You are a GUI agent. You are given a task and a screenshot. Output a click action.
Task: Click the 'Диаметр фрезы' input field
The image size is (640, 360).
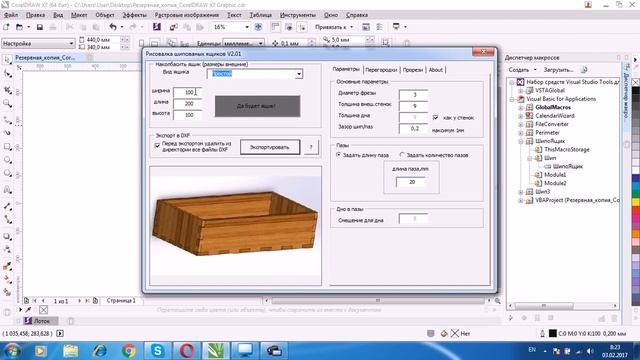tap(413, 95)
